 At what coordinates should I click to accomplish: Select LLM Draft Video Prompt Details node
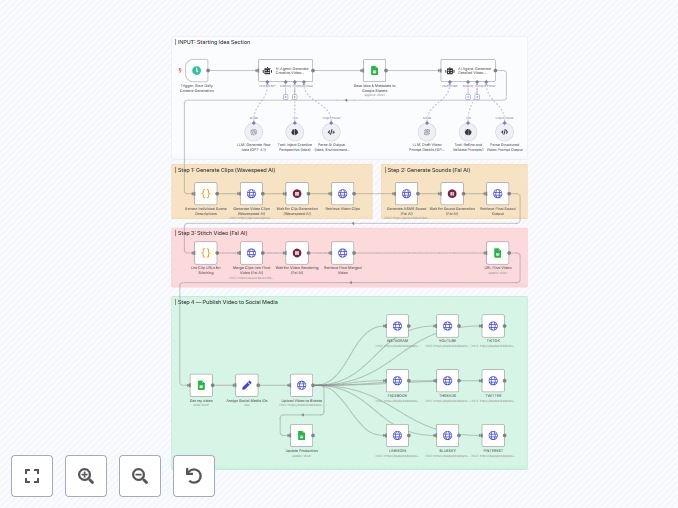pyautogui.click(x=427, y=132)
